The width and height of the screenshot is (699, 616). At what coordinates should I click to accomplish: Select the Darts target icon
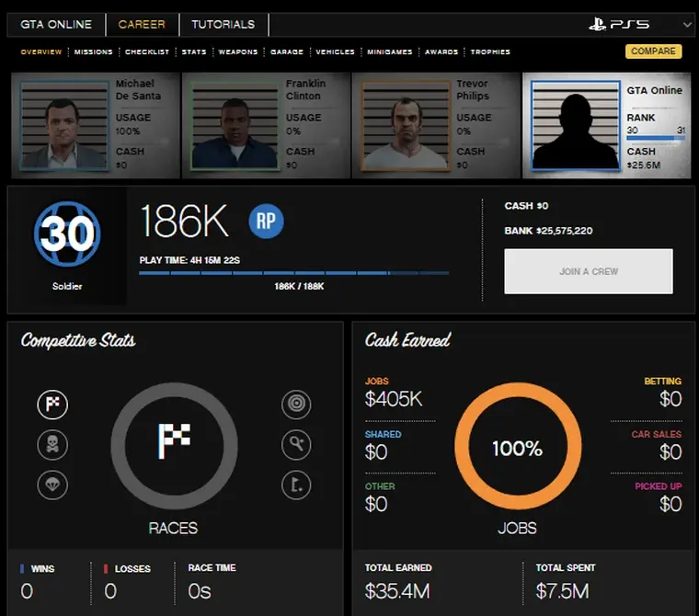(296, 405)
